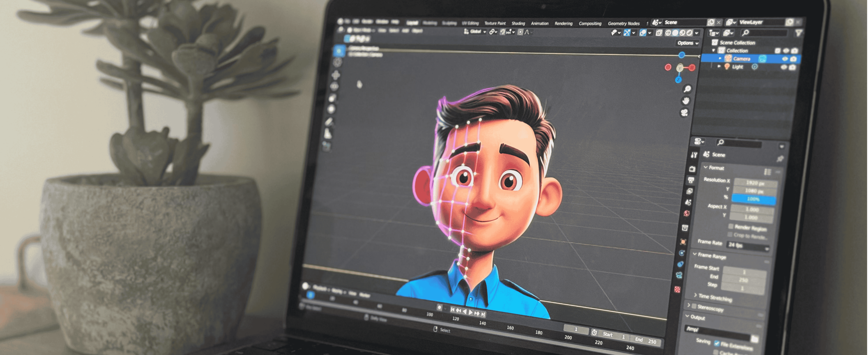Viewport: 868px width, 355px height.
Task: Click the Jump to last frame control
Action: click(483, 314)
